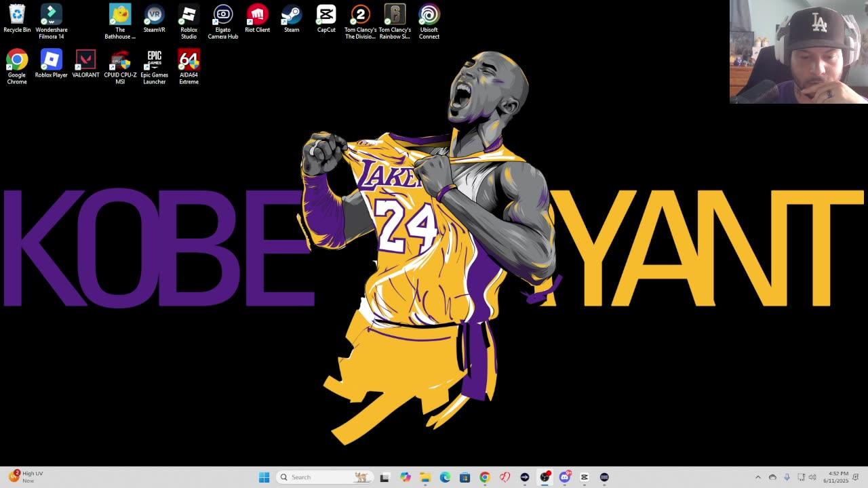Click the taskbar Search box
Viewport: 868px width, 488px height.
coord(323,477)
